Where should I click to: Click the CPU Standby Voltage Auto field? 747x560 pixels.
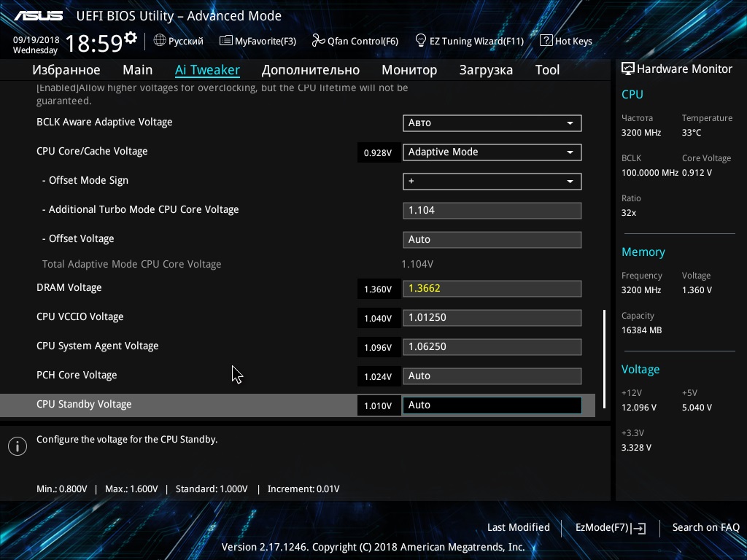492,405
